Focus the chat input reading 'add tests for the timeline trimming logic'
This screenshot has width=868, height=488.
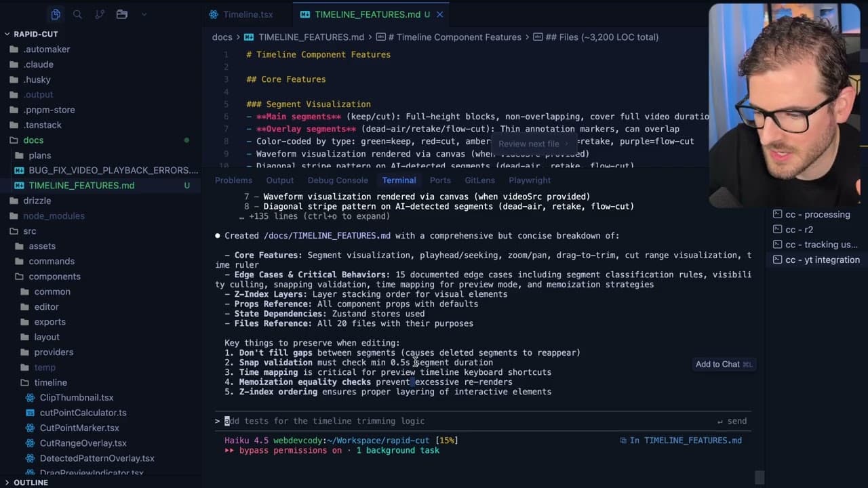pos(325,421)
